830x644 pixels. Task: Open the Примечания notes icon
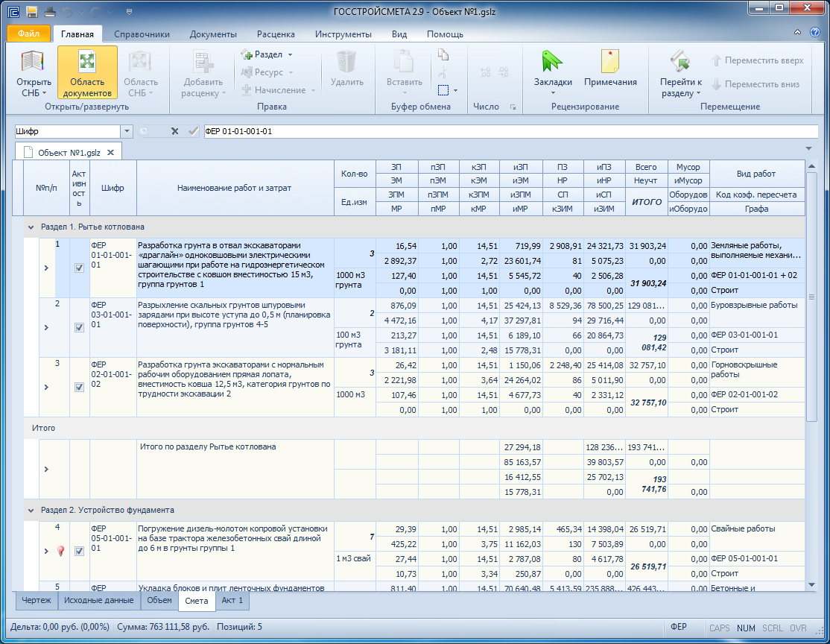(x=609, y=61)
